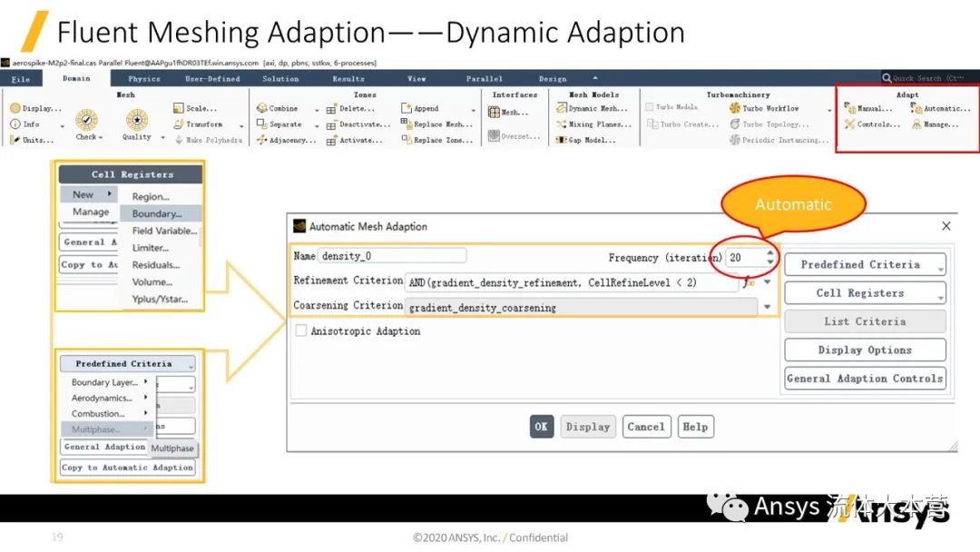Expand the Refinement Criterion dropdown arrow
This screenshot has width=980, height=552.
767,282
